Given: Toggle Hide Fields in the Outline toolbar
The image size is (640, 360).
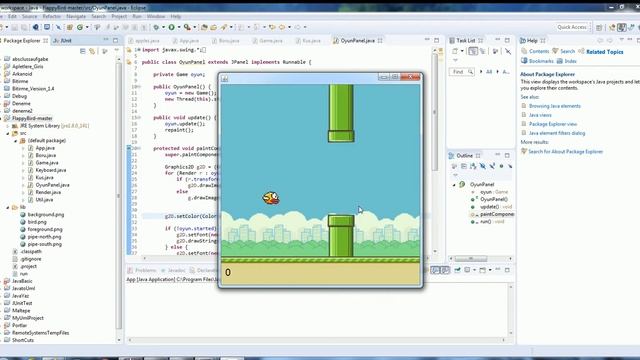Looking at the screenshot, I should pyautogui.click(x=482, y=166).
